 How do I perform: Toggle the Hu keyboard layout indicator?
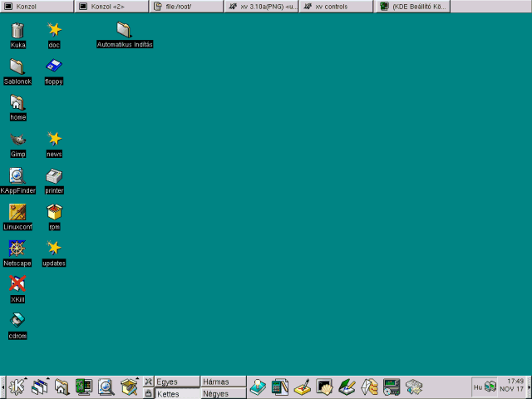click(x=478, y=387)
